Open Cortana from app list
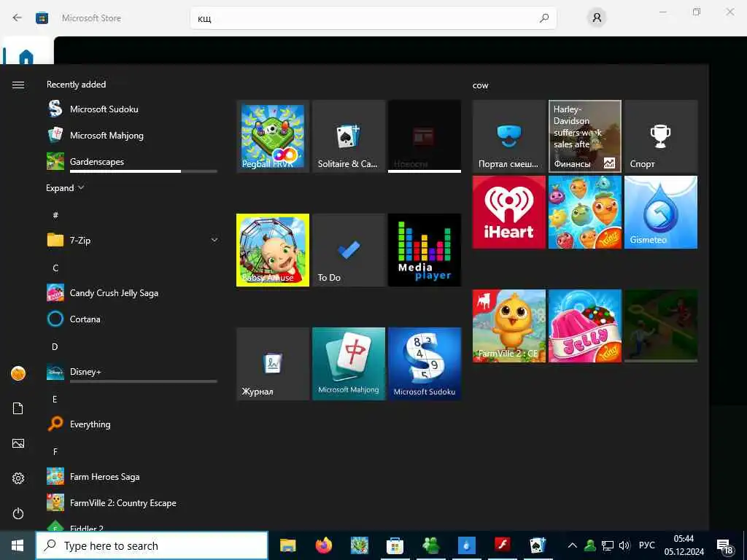 [x=133, y=319]
